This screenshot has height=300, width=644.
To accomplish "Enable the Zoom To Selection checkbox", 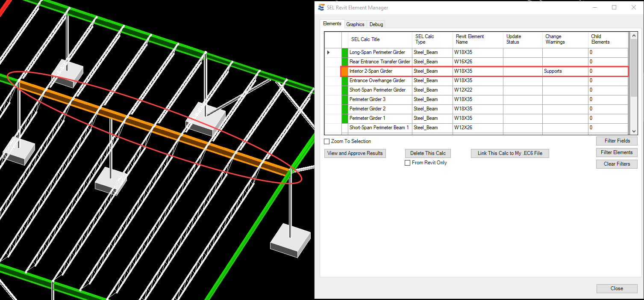I will [x=327, y=141].
